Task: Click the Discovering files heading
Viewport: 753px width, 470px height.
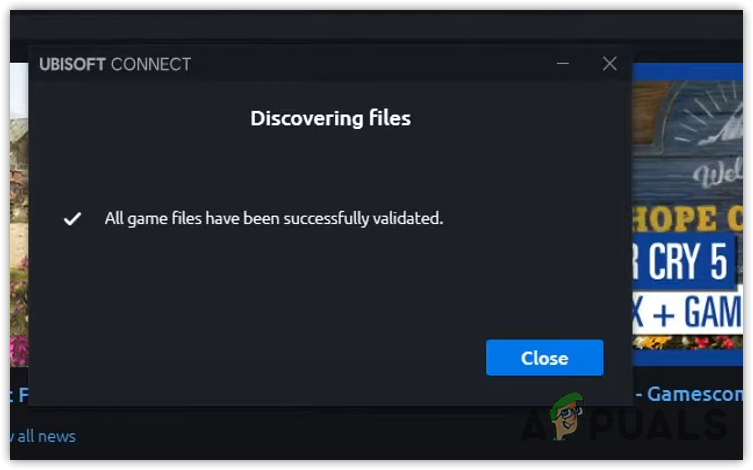Action: (330, 118)
